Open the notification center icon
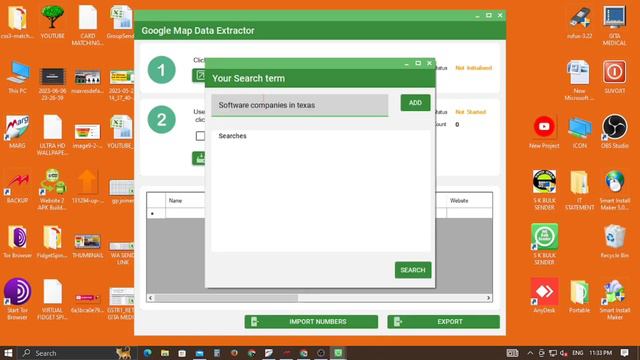The width and height of the screenshot is (640, 360). pyautogui.click(x=624, y=353)
